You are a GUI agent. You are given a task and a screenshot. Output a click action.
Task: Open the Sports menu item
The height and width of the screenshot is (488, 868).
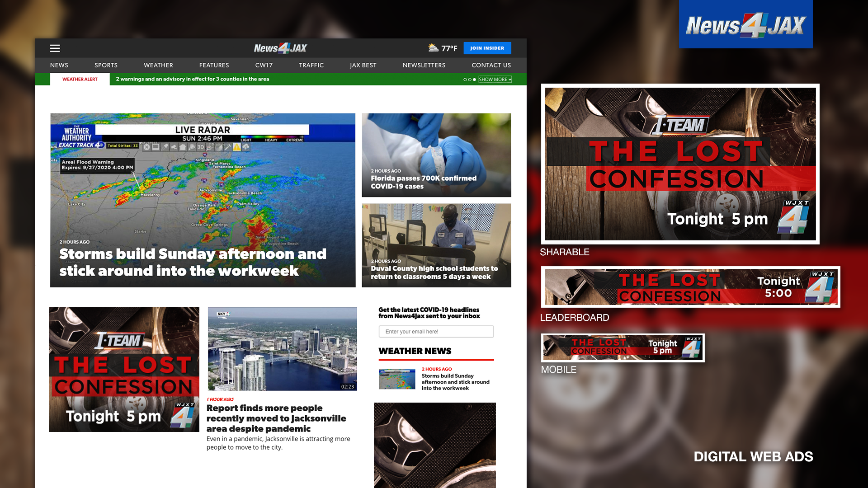(106, 66)
